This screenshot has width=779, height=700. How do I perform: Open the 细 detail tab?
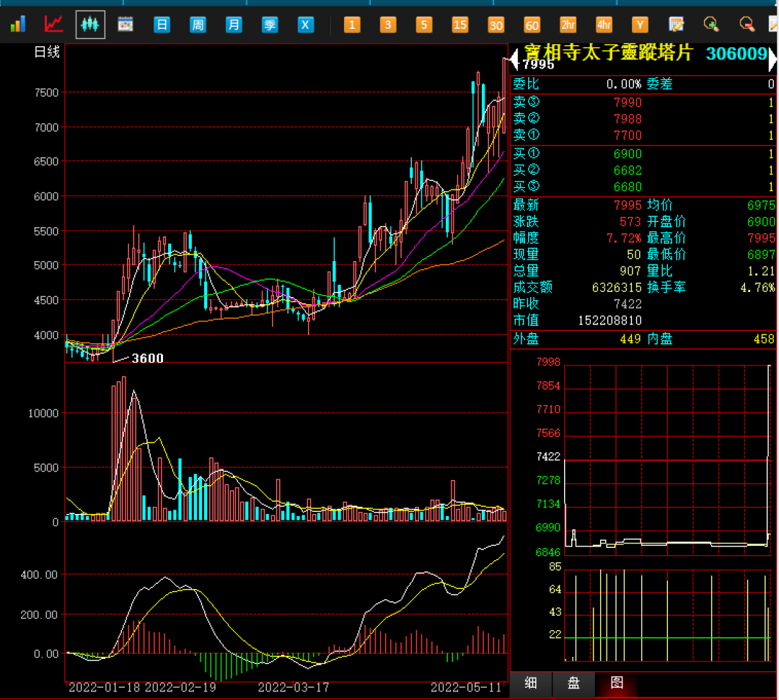click(x=531, y=683)
